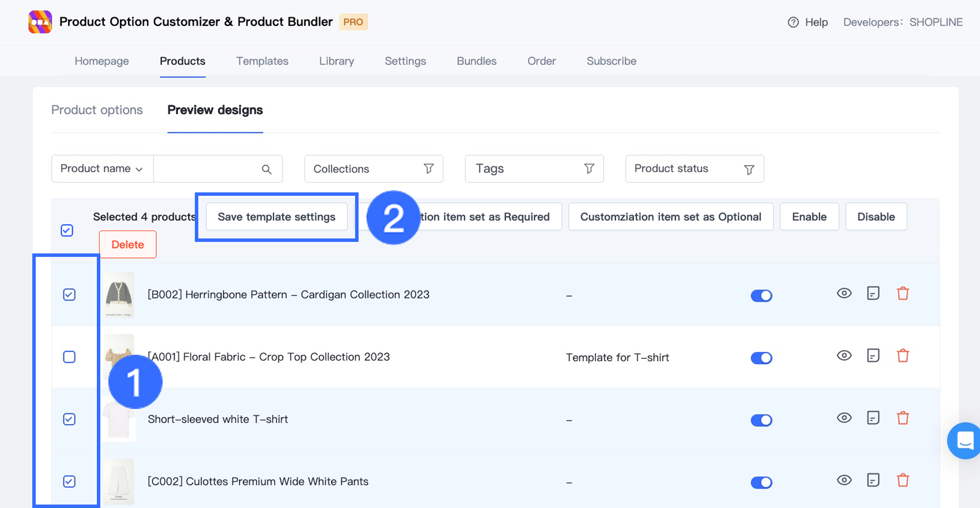Screen dimensions: 980x508
Task: Open the Collections filter dropdown
Action: click(374, 169)
